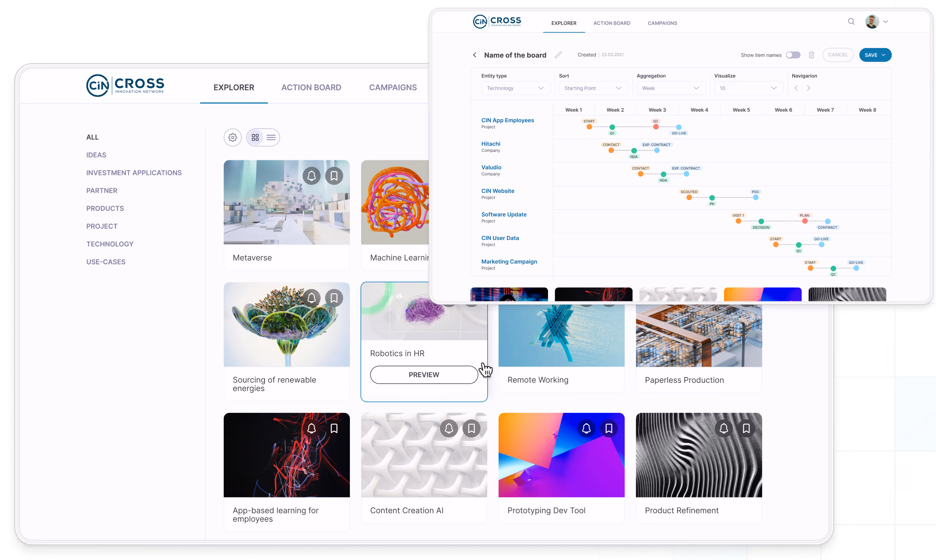The width and height of the screenshot is (936, 560).
Task: Open the settings gear above the card grid
Action: tap(233, 137)
